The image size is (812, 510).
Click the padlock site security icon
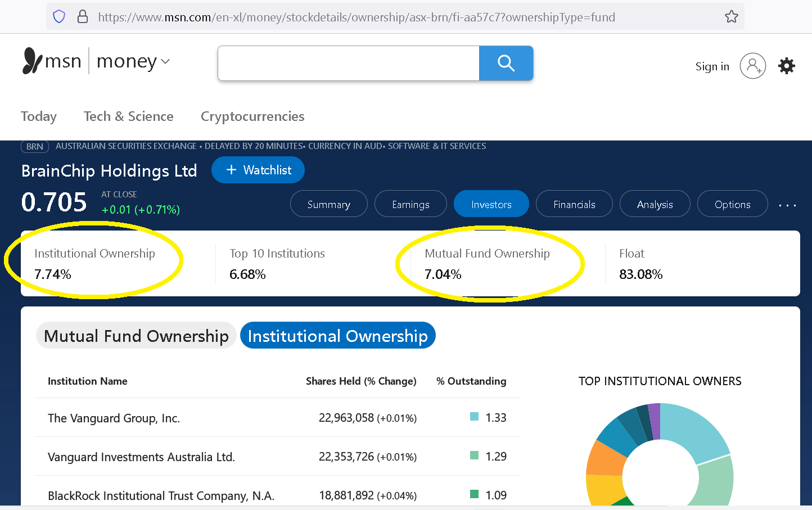(x=83, y=16)
